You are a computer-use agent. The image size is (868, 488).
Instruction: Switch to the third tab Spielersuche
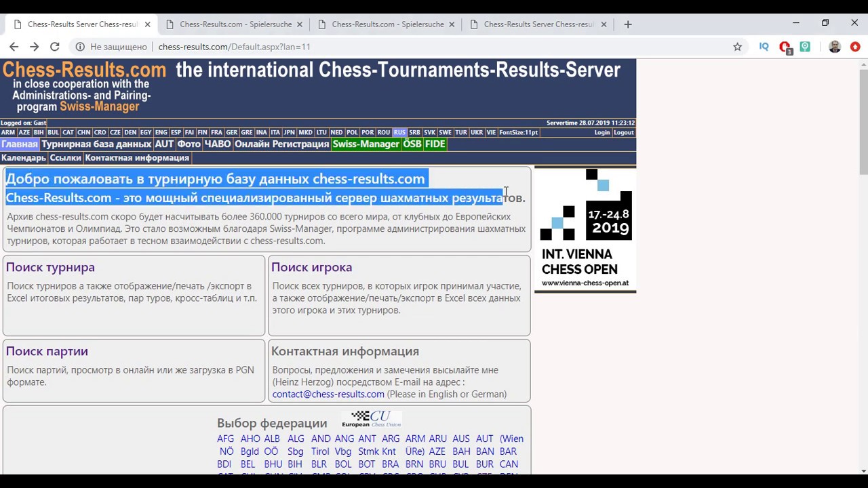pyautogui.click(x=387, y=24)
